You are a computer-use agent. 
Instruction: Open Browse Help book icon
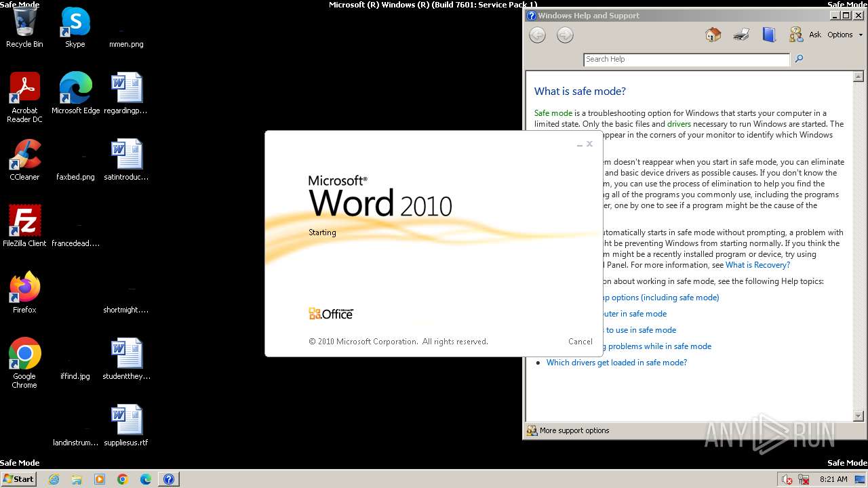coord(768,35)
